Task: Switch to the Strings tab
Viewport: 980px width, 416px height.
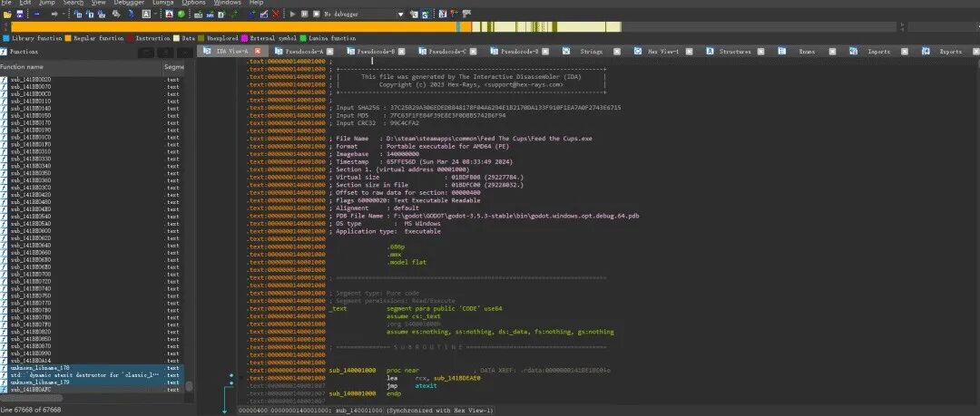Action: click(591, 52)
